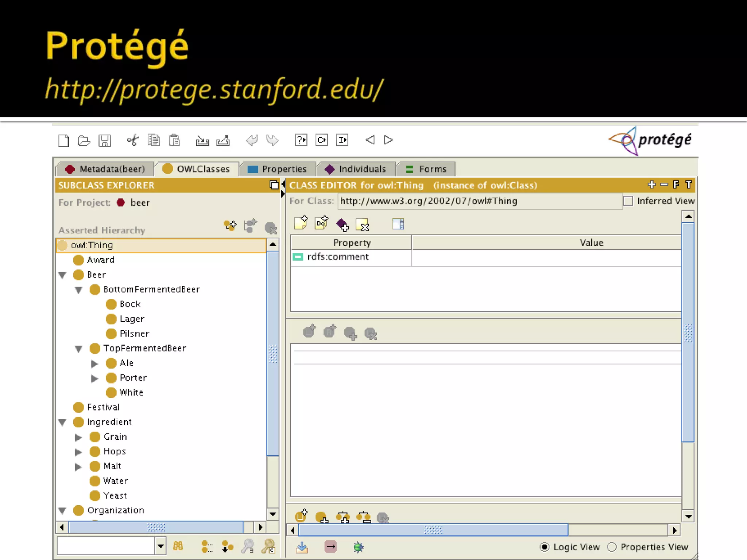This screenshot has width=747, height=560.
Task: Click the blue down-arrow tray icon
Action: [302, 547]
